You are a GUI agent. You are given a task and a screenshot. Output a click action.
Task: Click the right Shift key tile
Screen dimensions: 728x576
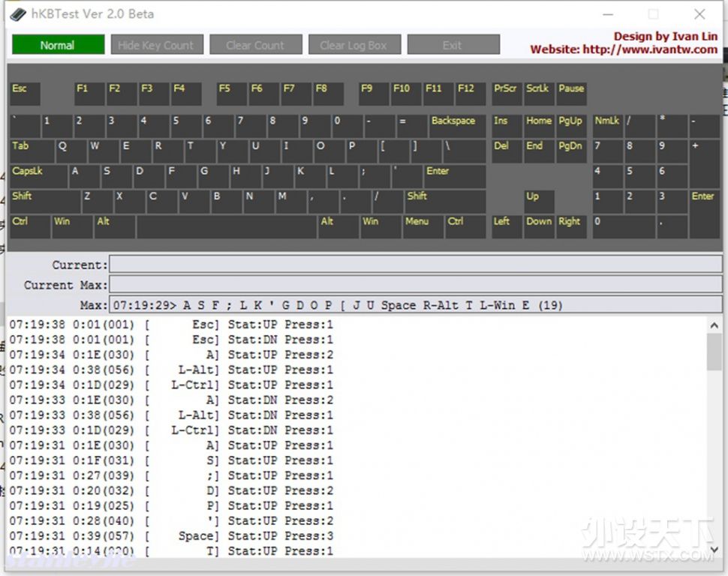pyautogui.click(x=445, y=202)
